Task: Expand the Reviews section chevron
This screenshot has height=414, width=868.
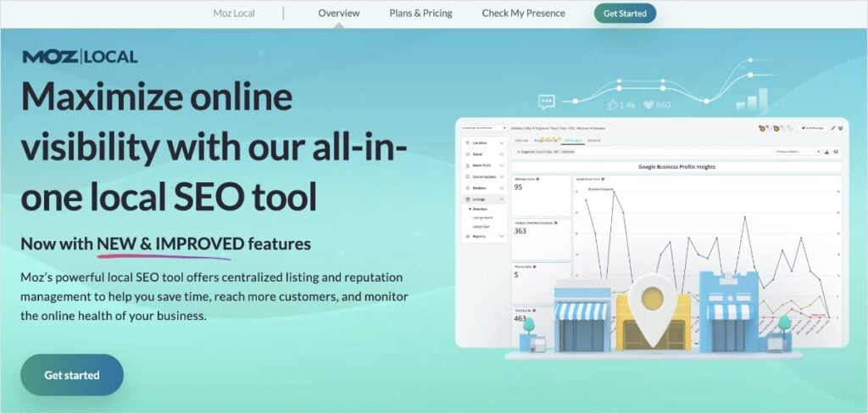Action: 502,187
